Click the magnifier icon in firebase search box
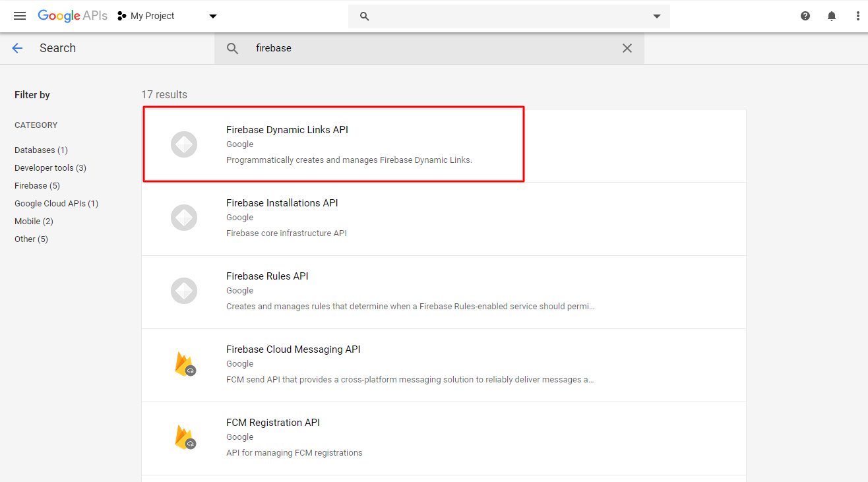The image size is (868, 482). [x=232, y=48]
